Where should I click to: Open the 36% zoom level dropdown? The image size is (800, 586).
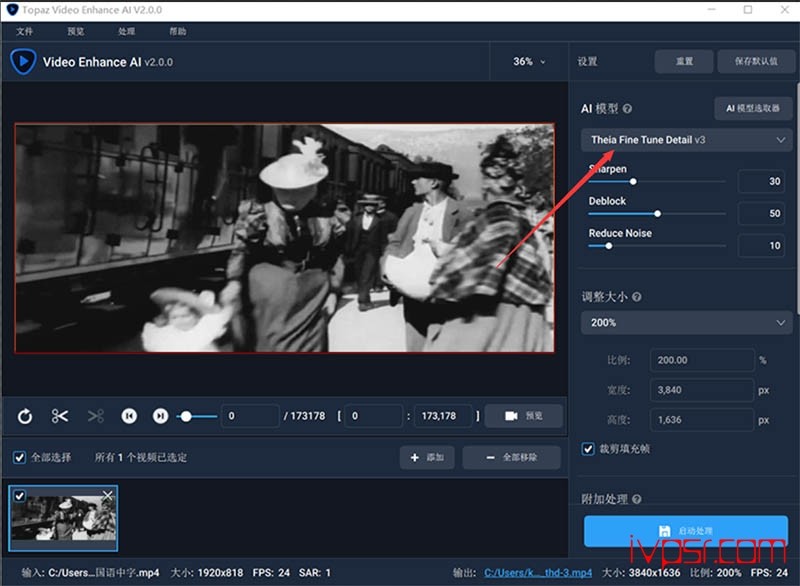point(529,62)
